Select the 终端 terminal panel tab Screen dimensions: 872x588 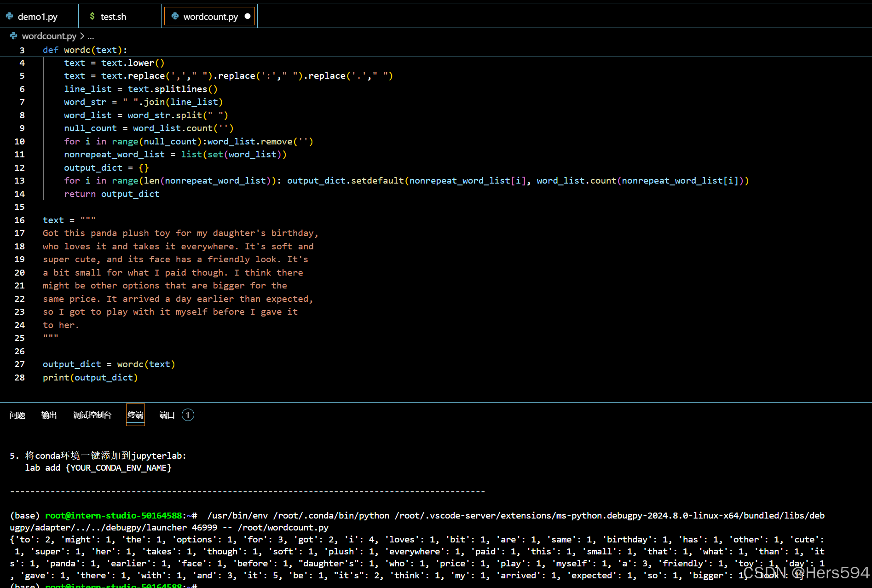pos(135,415)
